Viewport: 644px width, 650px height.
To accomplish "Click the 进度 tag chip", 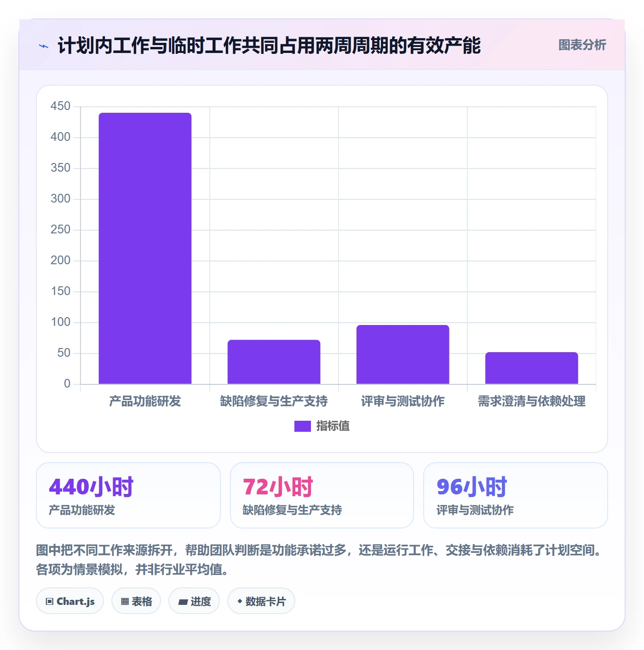I will (x=194, y=601).
